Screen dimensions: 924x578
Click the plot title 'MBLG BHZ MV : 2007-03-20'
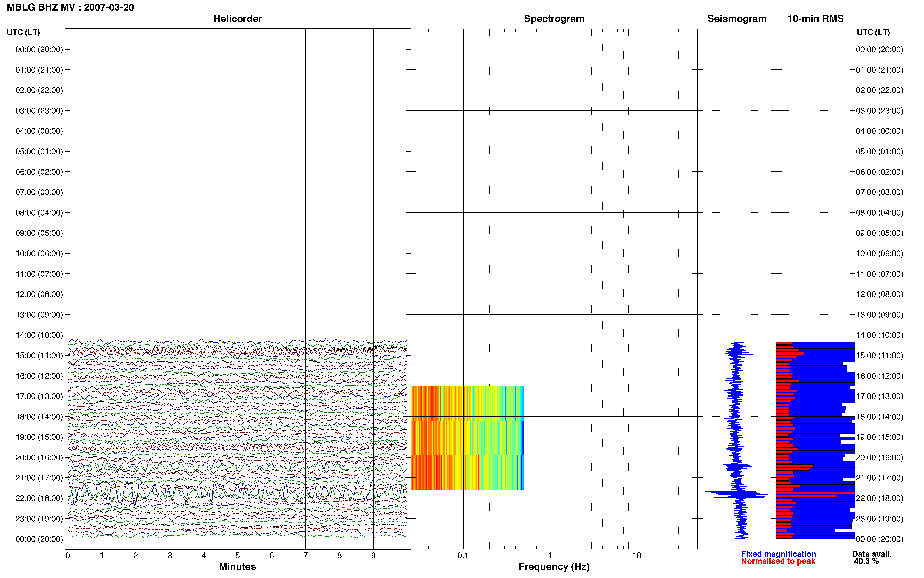(x=70, y=7)
